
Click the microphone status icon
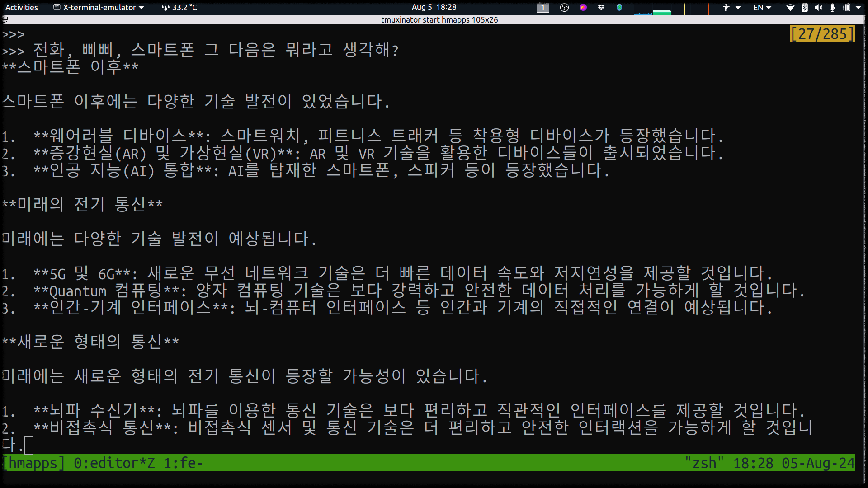pyautogui.click(x=832, y=7)
